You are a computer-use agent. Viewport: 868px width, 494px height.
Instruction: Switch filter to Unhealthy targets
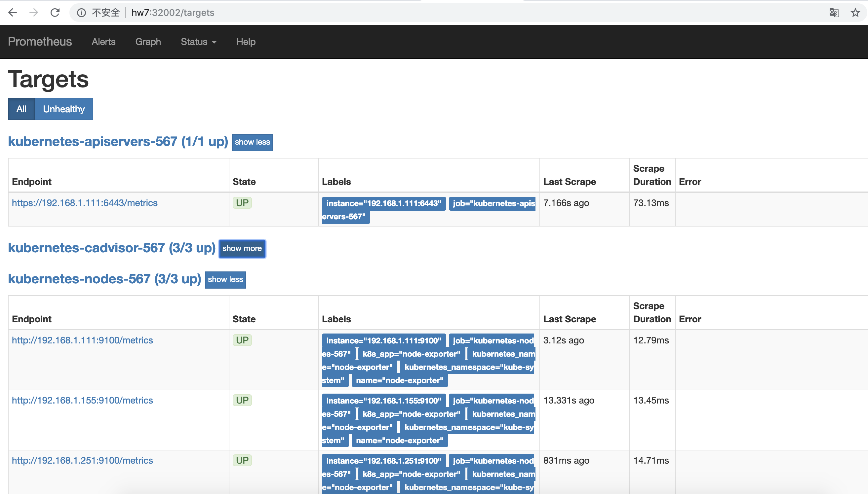coord(64,109)
